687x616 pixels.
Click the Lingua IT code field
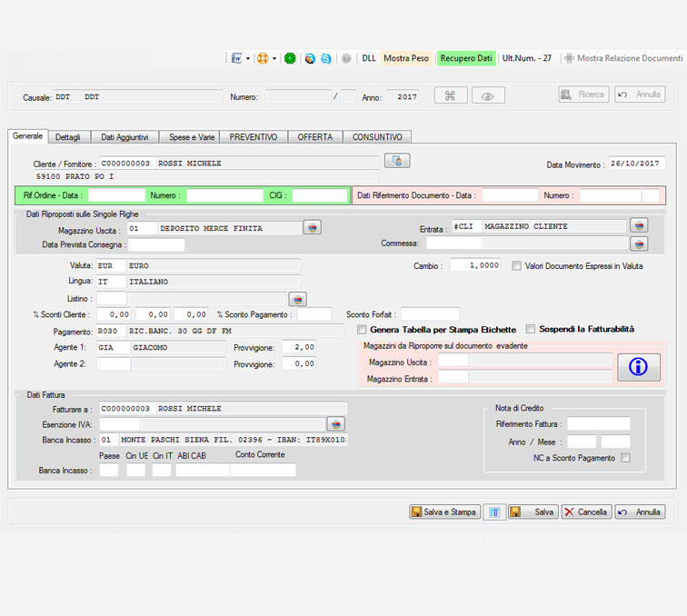point(111,282)
